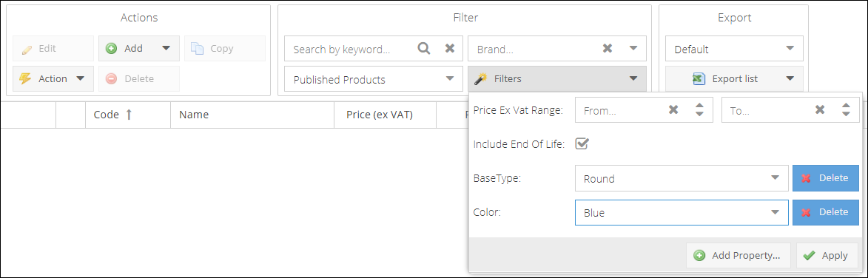The width and height of the screenshot is (868, 278).
Task: Clear the Brand filter selection
Action: [x=608, y=49]
